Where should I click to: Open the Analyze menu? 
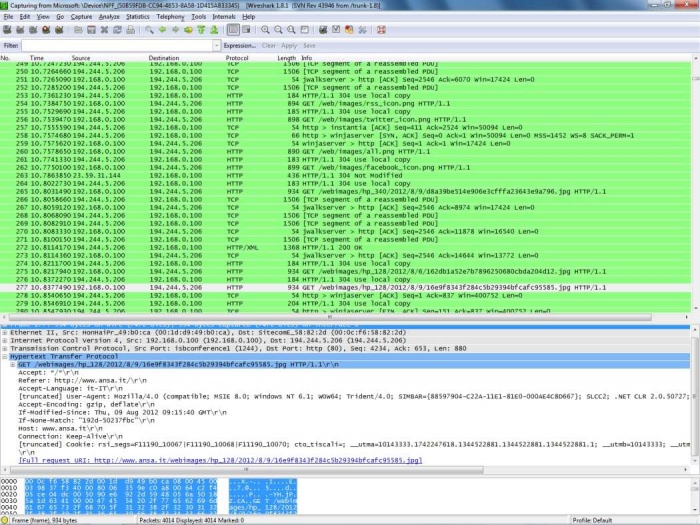[109, 17]
